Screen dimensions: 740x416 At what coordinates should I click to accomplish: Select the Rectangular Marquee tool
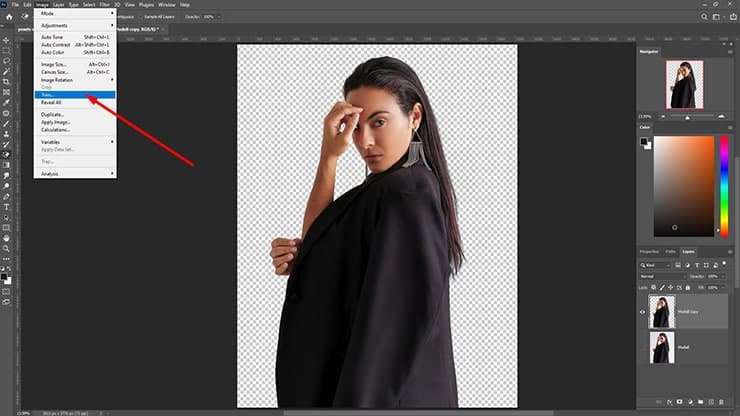[x=6, y=51]
